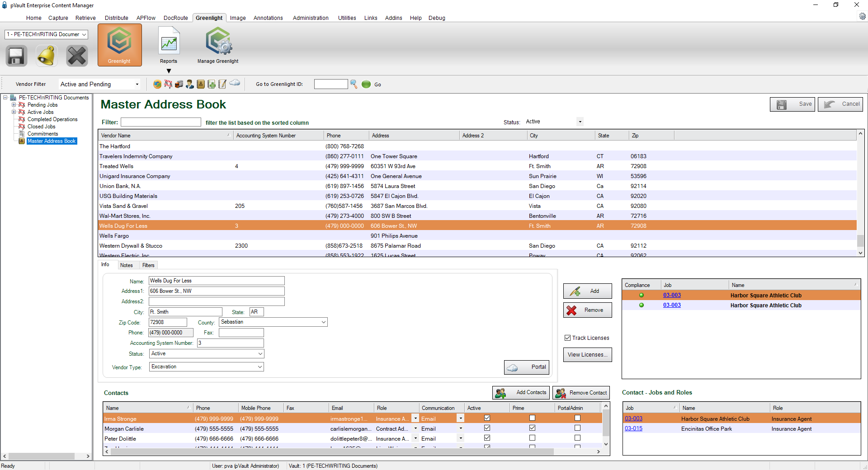The height and width of the screenshot is (470, 868).
Task: Click the Save button at top right
Action: click(793, 104)
